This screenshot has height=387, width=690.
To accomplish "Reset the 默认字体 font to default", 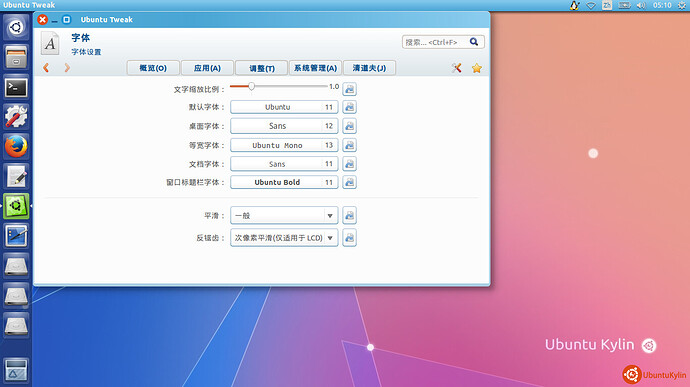I will click(x=349, y=107).
